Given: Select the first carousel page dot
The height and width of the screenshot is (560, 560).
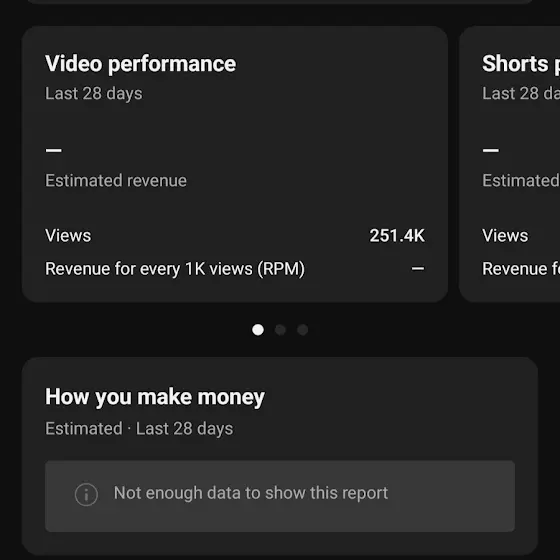Looking at the screenshot, I should [258, 330].
